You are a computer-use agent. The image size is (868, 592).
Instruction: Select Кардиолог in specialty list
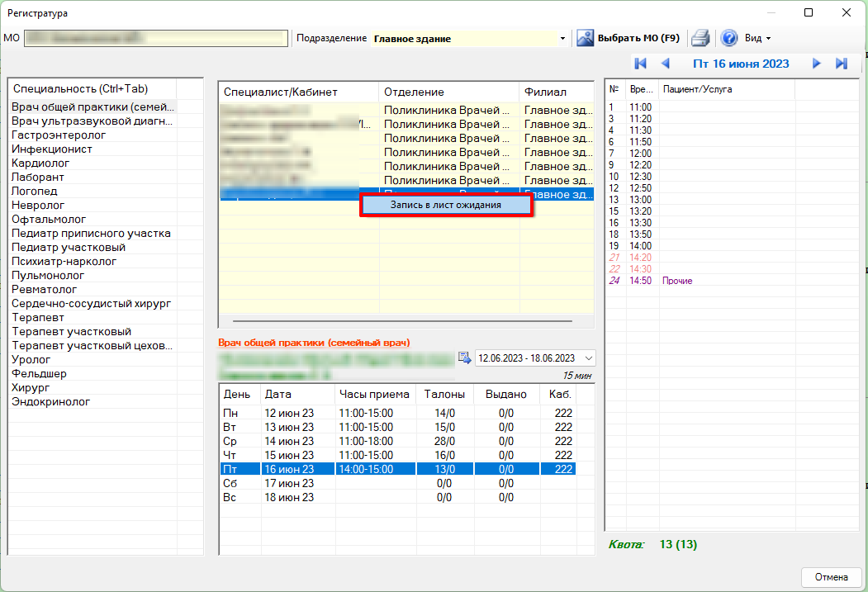[x=93, y=163]
